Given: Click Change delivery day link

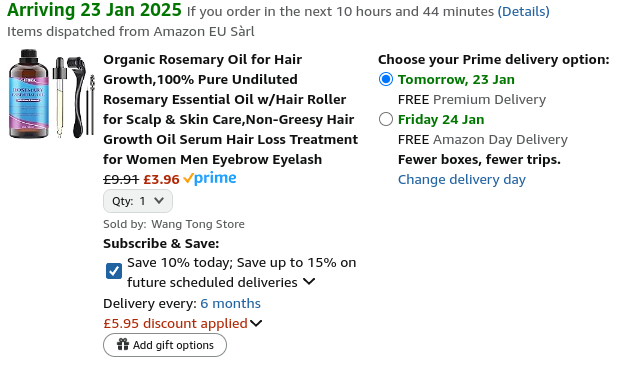Looking at the screenshot, I should pos(461,179).
